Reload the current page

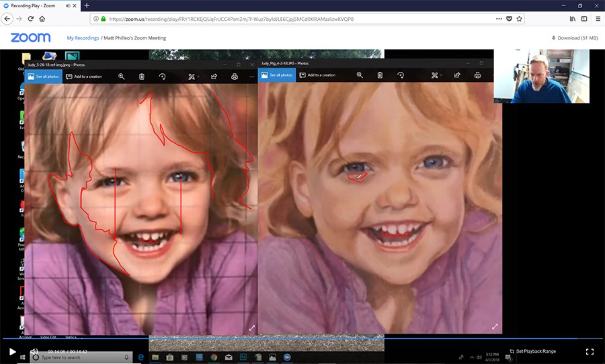(31, 19)
